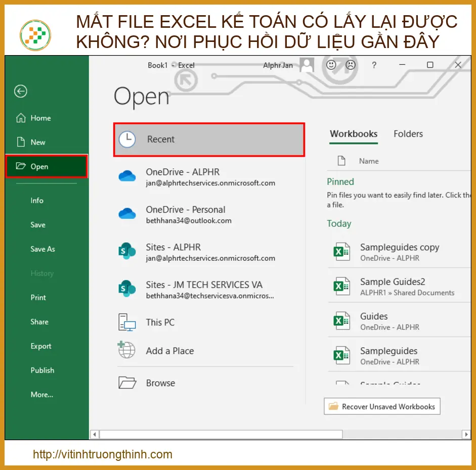This screenshot has height=470, width=476.
Task: Click Sampleguides copy Excel file icon
Action: tap(341, 252)
